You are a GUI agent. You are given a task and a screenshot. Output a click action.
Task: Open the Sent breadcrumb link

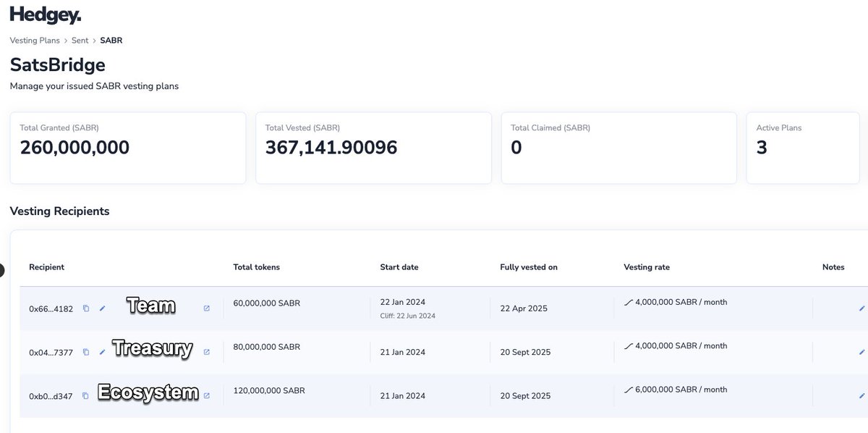[x=80, y=41]
